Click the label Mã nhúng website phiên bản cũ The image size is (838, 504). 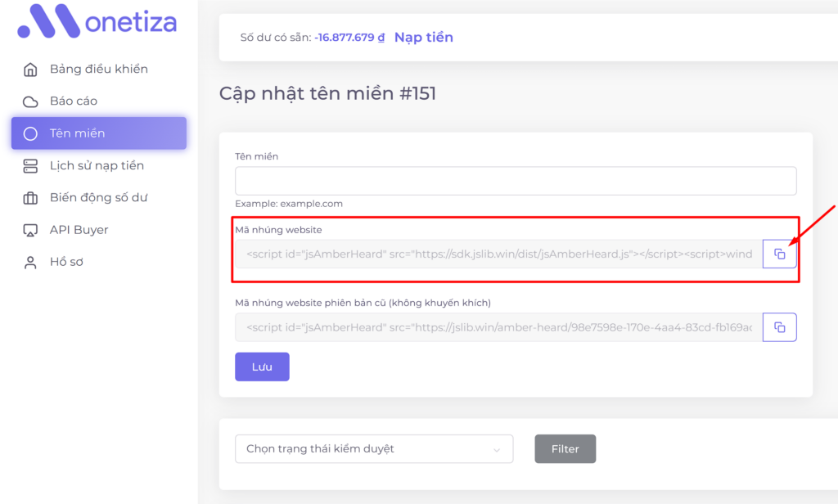point(363,303)
